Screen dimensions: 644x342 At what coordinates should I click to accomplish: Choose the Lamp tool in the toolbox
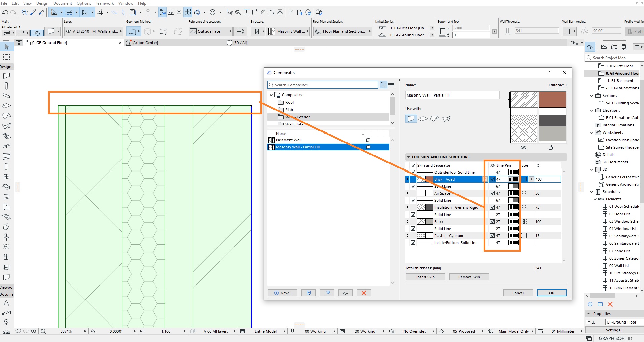pos(6,247)
